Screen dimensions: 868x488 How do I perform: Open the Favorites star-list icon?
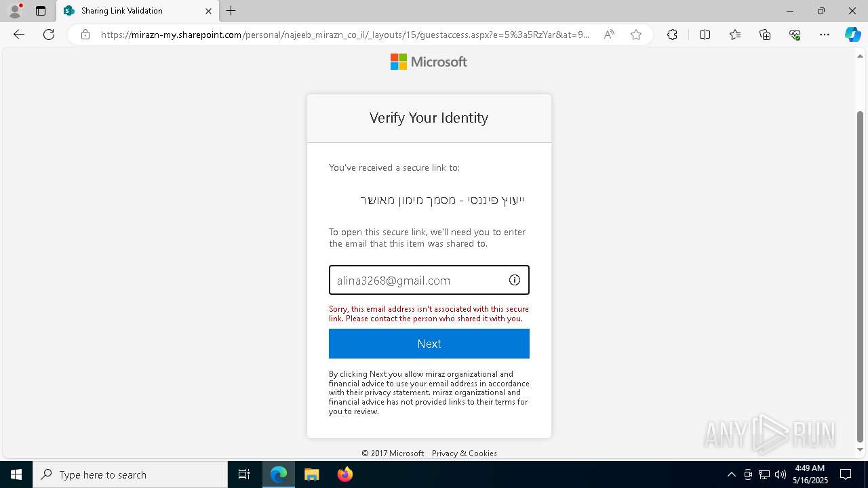735,35
